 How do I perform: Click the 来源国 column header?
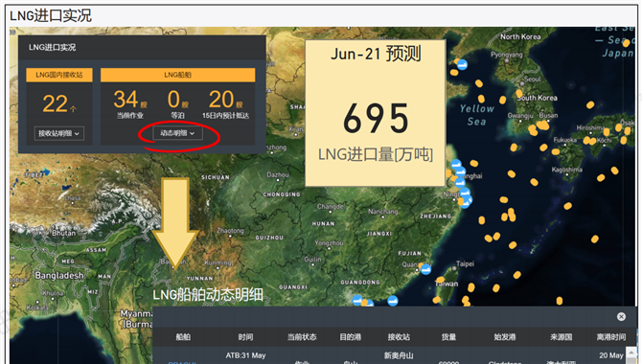pyautogui.click(x=561, y=337)
